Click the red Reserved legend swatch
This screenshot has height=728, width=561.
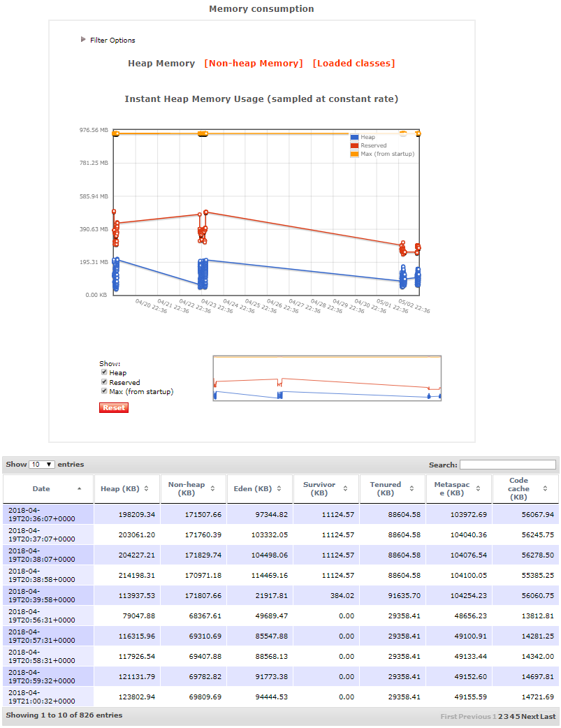354,145
